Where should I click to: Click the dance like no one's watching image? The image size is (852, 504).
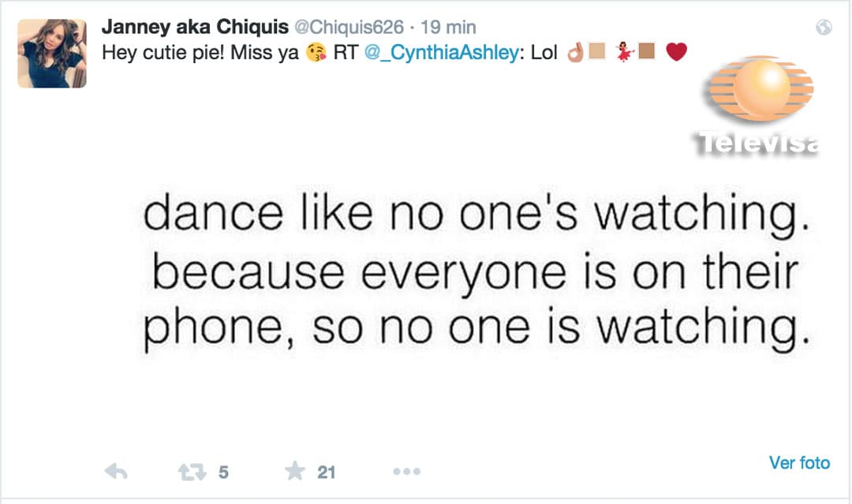(x=477, y=271)
